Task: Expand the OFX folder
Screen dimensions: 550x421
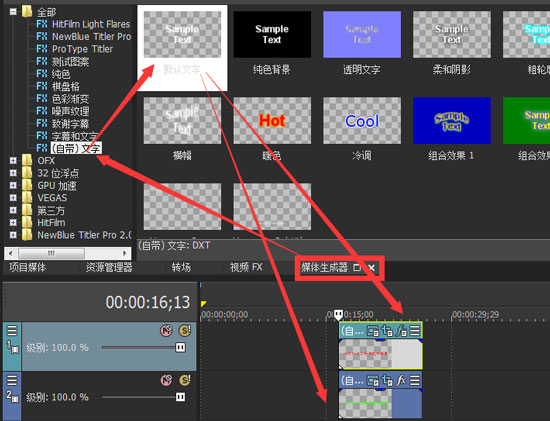Action: pyautogui.click(x=13, y=161)
